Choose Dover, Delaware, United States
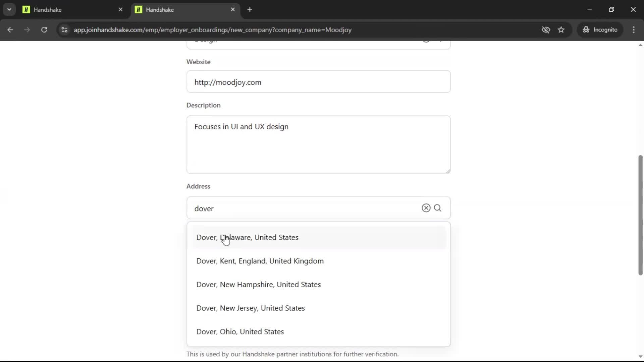Image resolution: width=644 pixels, height=362 pixels. click(319, 237)
